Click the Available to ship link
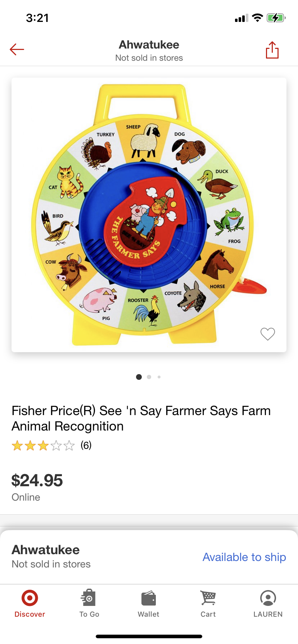The width and height of the screenshot is (298, 644). coord(244,557)
